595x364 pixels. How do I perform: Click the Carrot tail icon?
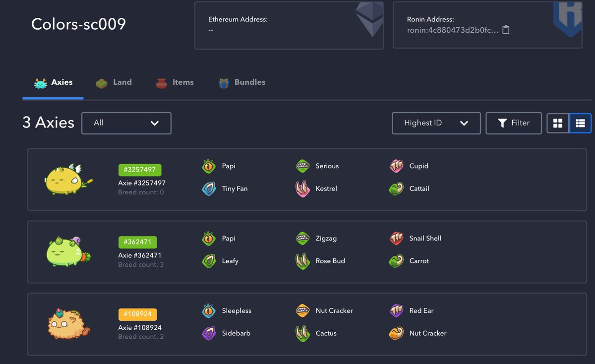396,261
